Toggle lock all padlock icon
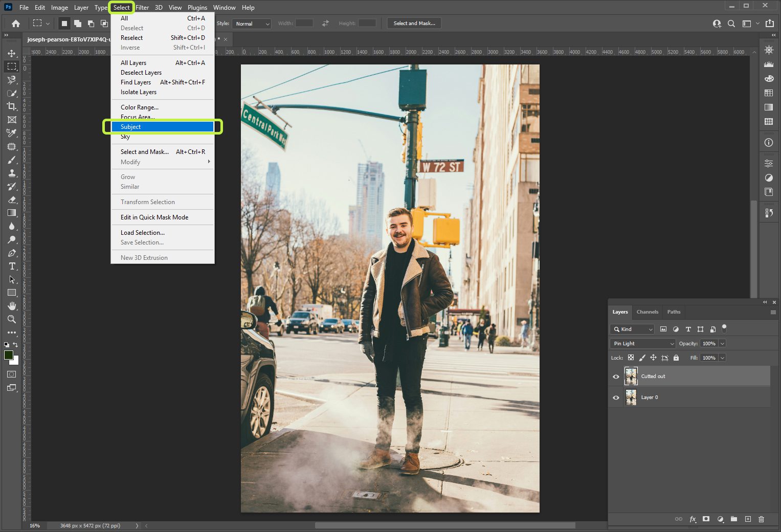Viewport: 781px width, 532px height. pos(676,358)
